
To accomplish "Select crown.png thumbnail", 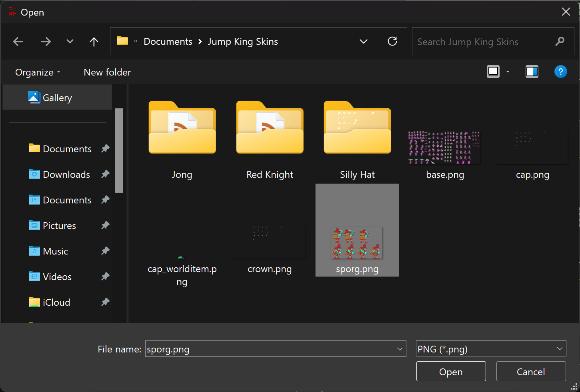I will point(270,242).
